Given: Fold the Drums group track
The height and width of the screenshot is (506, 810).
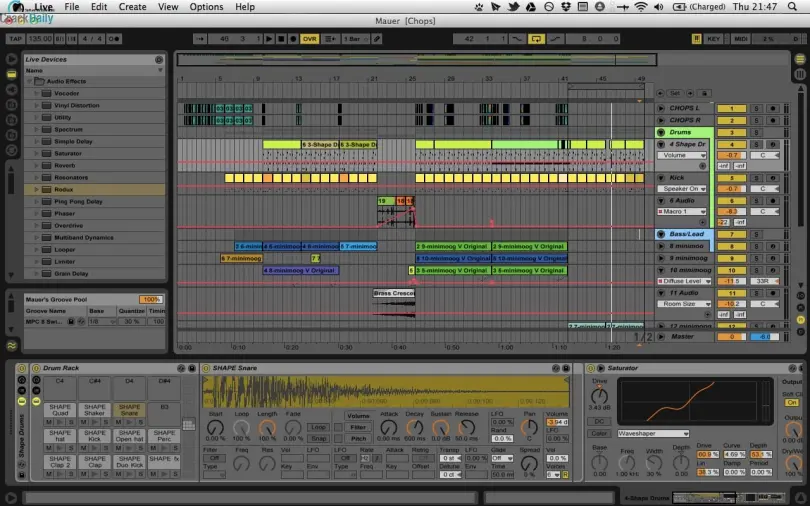Looking at the screenshot, I should click(661, 132).
